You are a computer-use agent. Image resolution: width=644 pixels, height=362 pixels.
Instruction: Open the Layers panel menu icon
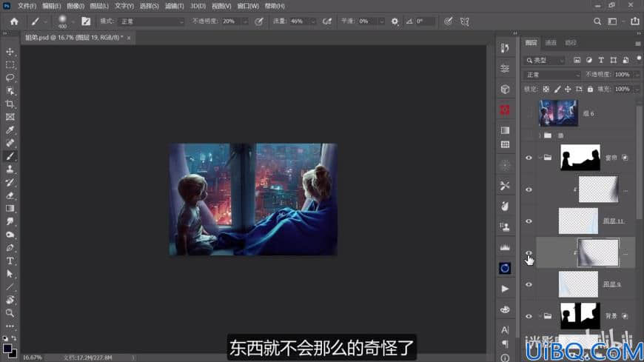tap(638, 43)
